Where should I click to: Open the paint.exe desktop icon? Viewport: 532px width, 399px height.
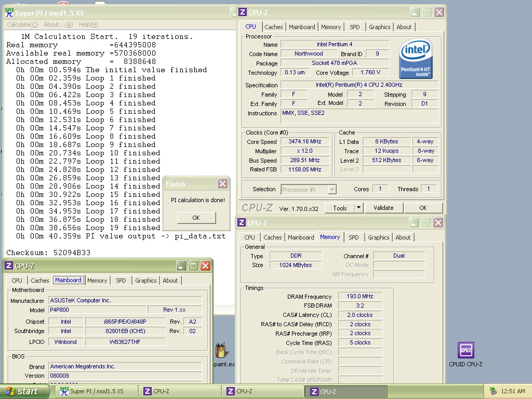pyautogui.click(x=222, y=354)
